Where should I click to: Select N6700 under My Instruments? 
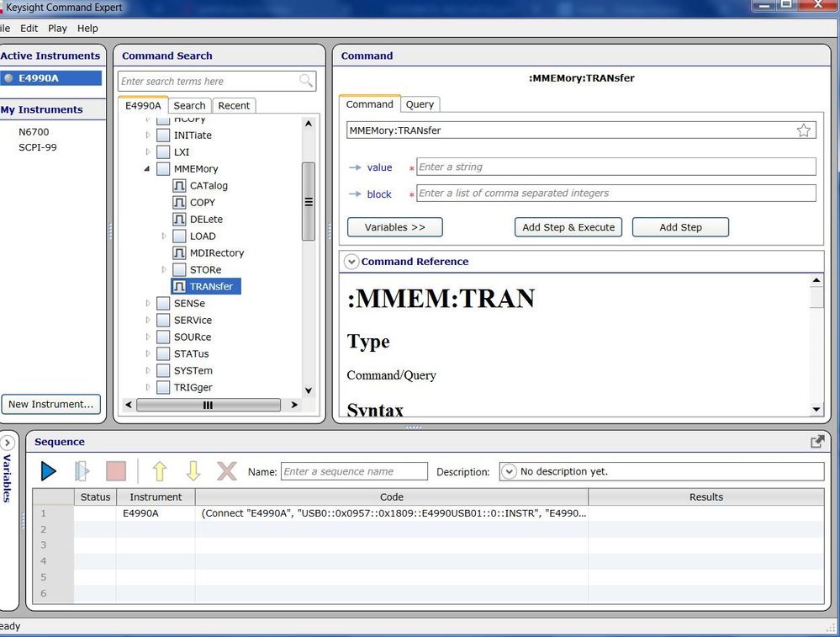click(x=34, y=132)
